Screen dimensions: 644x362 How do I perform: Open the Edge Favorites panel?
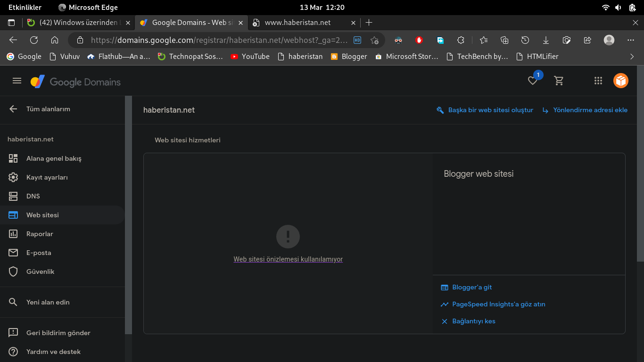484,40
